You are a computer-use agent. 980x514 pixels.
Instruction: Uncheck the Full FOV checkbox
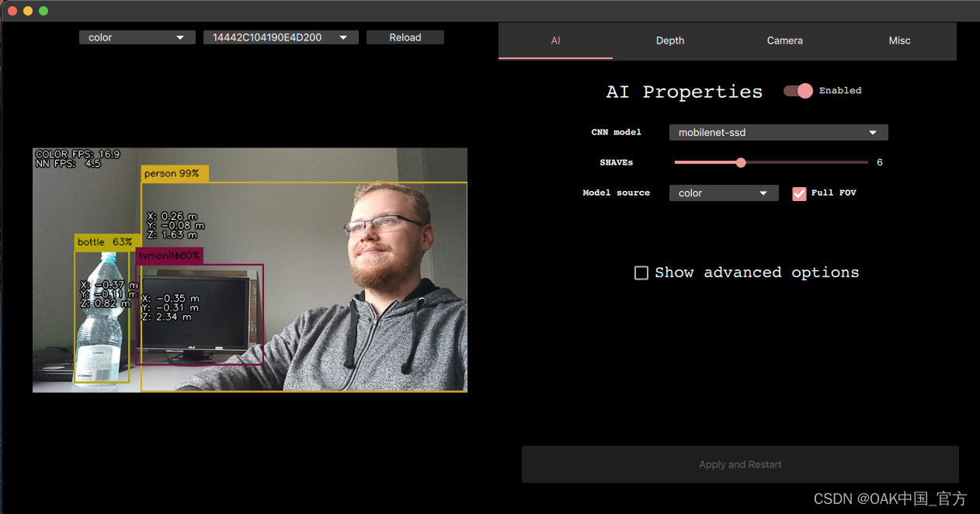tap(799, 193)
